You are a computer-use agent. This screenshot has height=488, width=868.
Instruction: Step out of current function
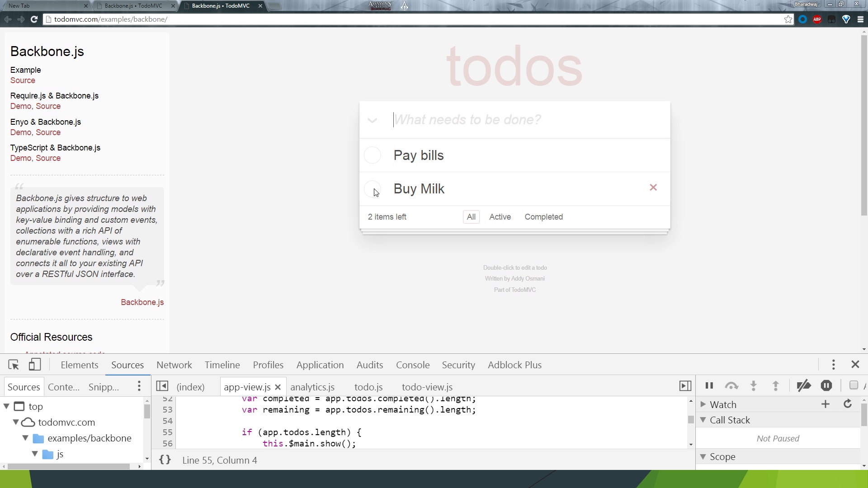(x=776, y=386)
